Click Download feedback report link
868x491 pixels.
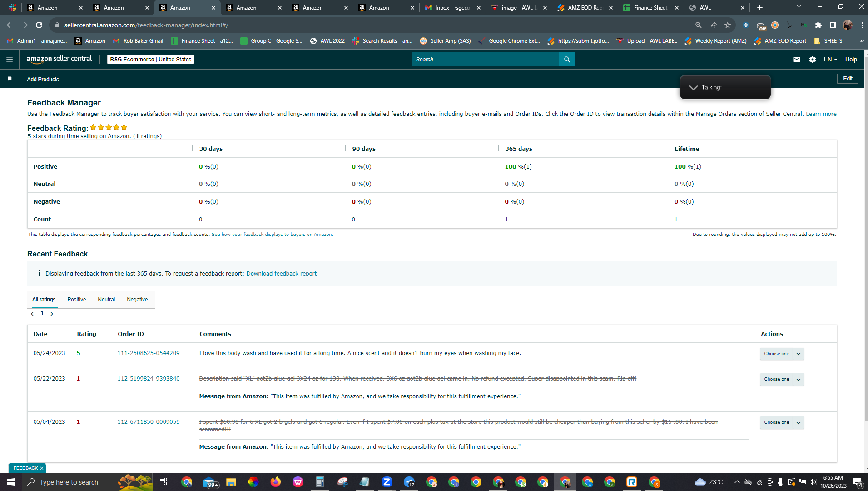pyautogui.click(x=282, y=274)
